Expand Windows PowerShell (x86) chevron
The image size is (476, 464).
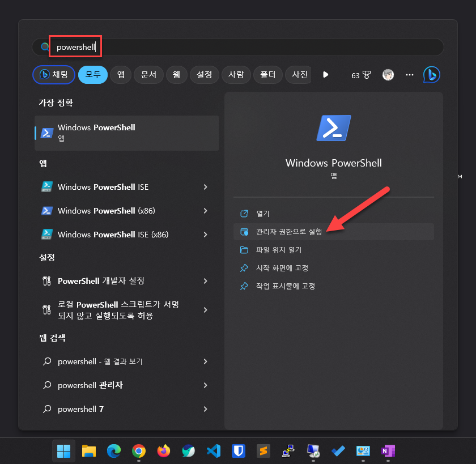pos(206,211)
